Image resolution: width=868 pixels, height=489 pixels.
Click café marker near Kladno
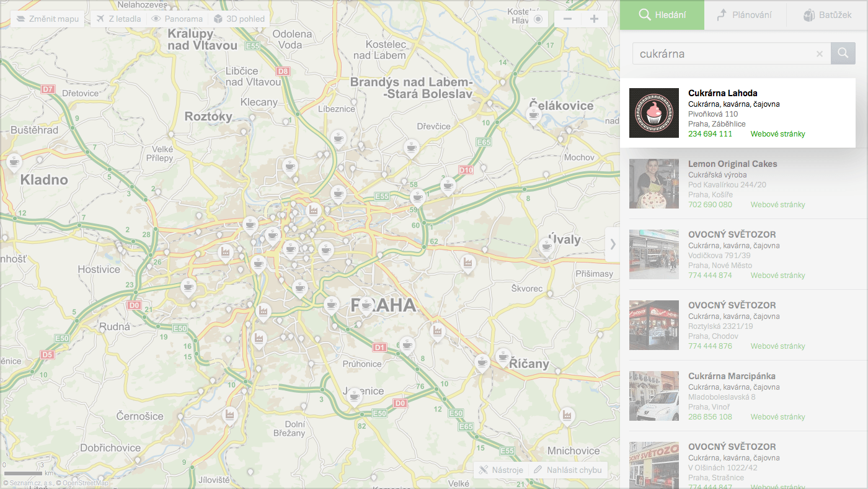coord(14,163)
